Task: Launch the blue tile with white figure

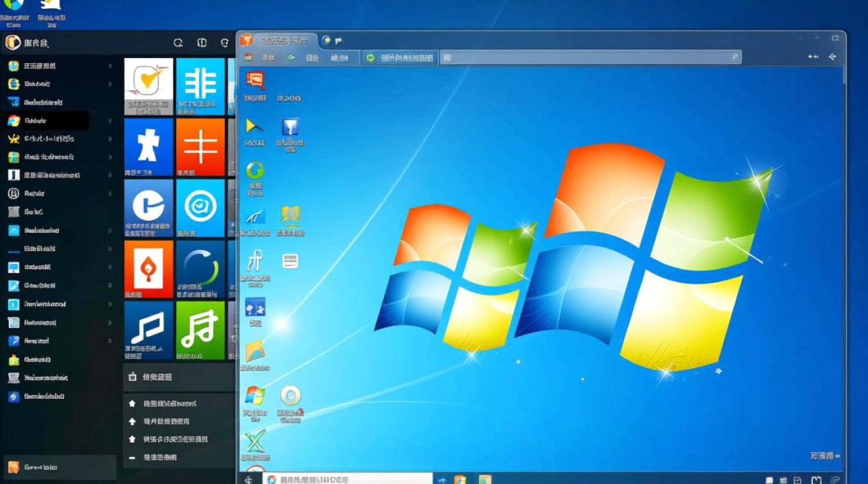Action: point(149,147)
